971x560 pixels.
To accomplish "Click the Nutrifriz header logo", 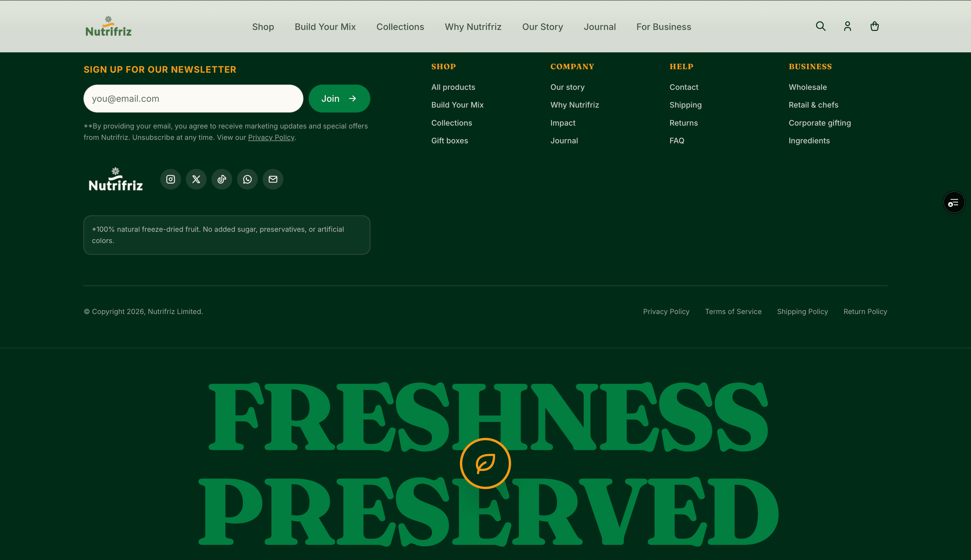I will click(x=109, y=26).
